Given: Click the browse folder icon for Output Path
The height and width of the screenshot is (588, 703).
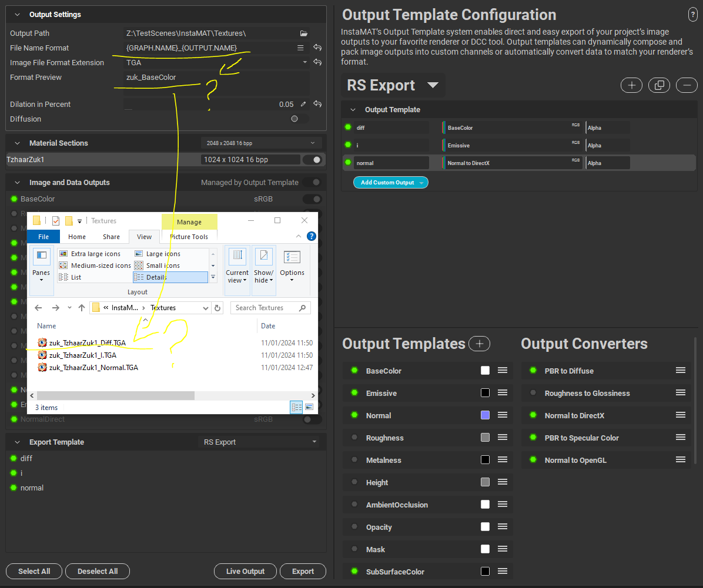Looking at the screenshot, I should point(304,33).
